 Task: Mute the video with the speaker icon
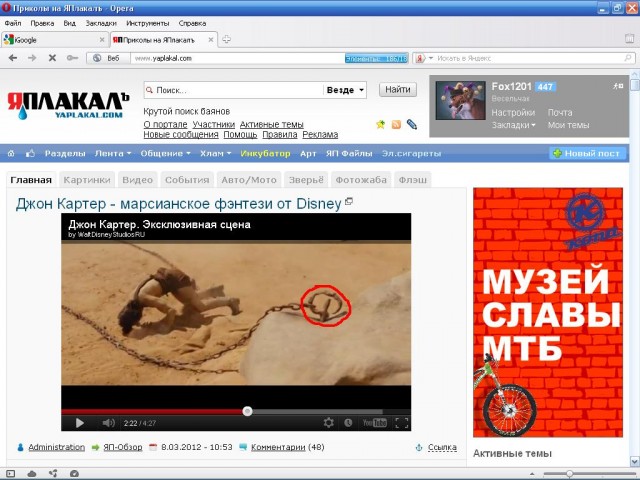[x=106, y=423]
